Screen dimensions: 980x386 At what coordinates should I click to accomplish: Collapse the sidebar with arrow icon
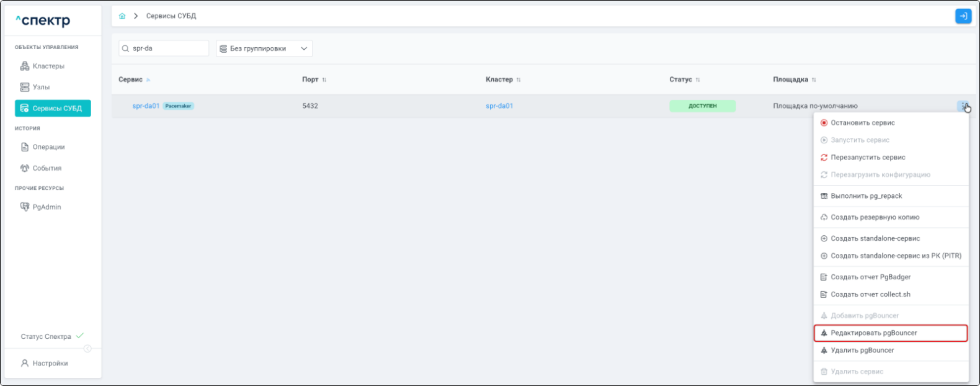pos(87,349)
